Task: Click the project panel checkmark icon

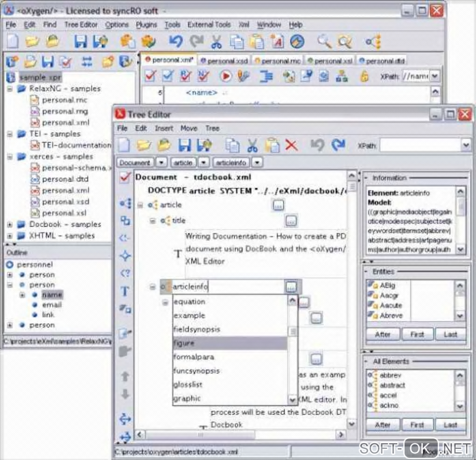Action: (66, 62)
